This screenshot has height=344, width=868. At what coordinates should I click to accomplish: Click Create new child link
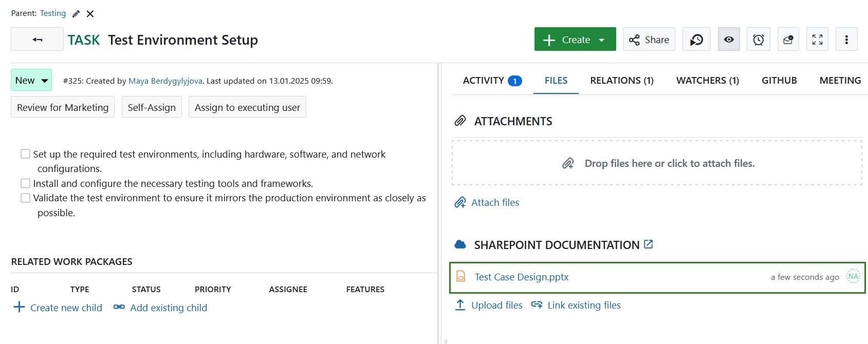coord(58,308)
